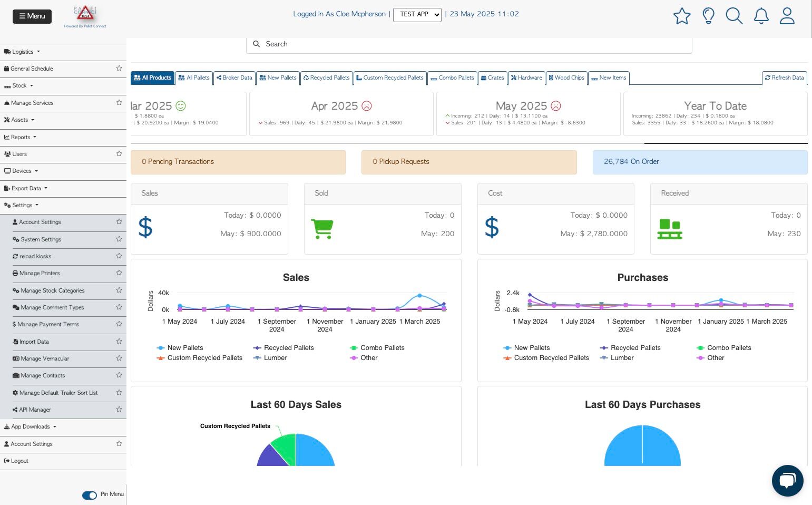Toggle Lumber series in Purchases legend
Screen dimensions: 812x505
coord(617,358)
